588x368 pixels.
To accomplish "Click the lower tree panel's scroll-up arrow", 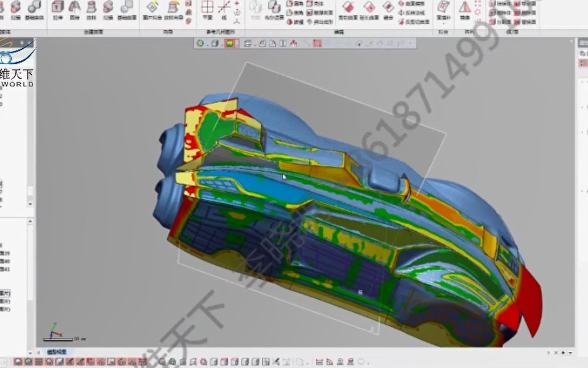I will [30, 221].
